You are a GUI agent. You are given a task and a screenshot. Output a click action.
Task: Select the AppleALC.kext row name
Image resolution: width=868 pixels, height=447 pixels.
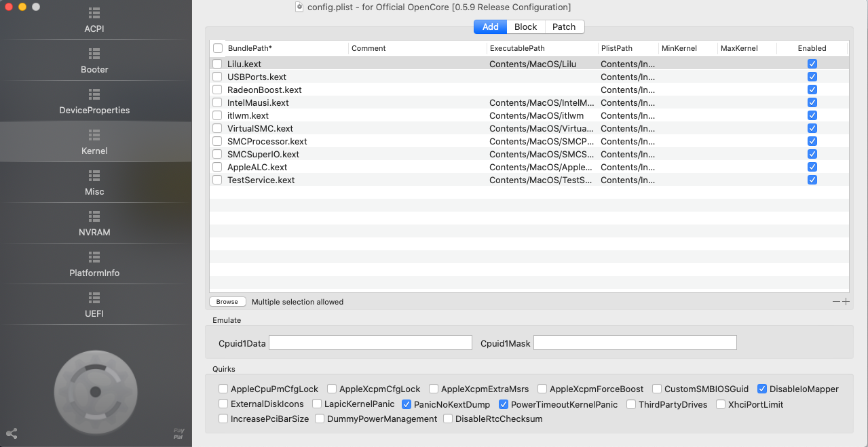257,167
